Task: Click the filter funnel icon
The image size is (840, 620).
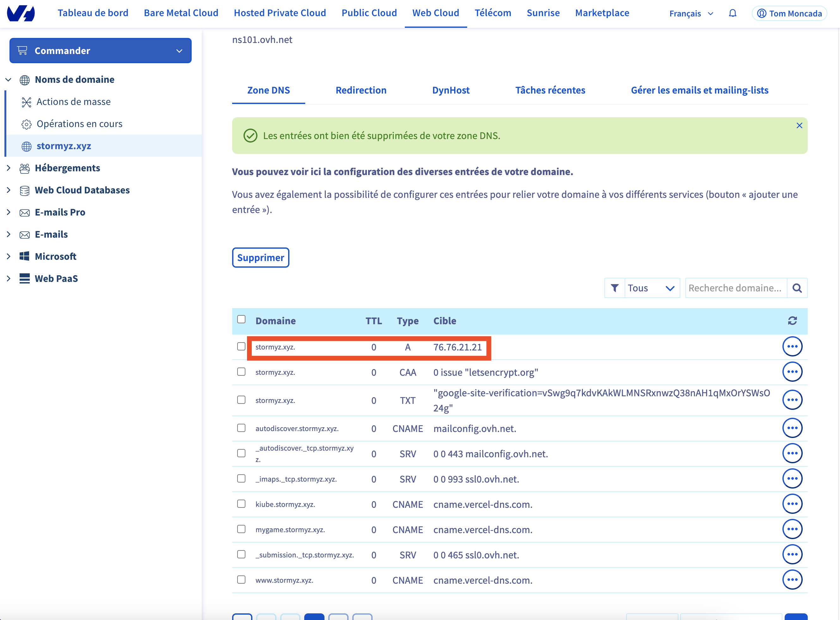Action: click(x=614, y=288)
